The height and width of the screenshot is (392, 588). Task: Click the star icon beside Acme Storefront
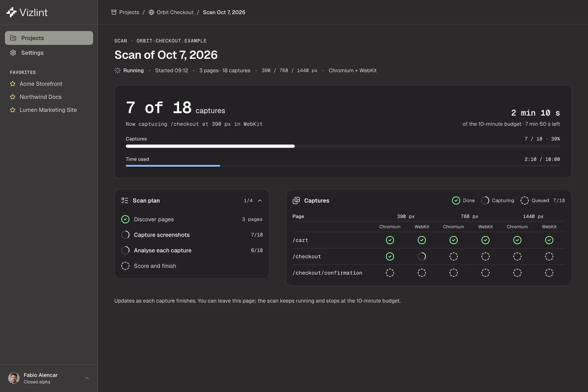[13, 84]
